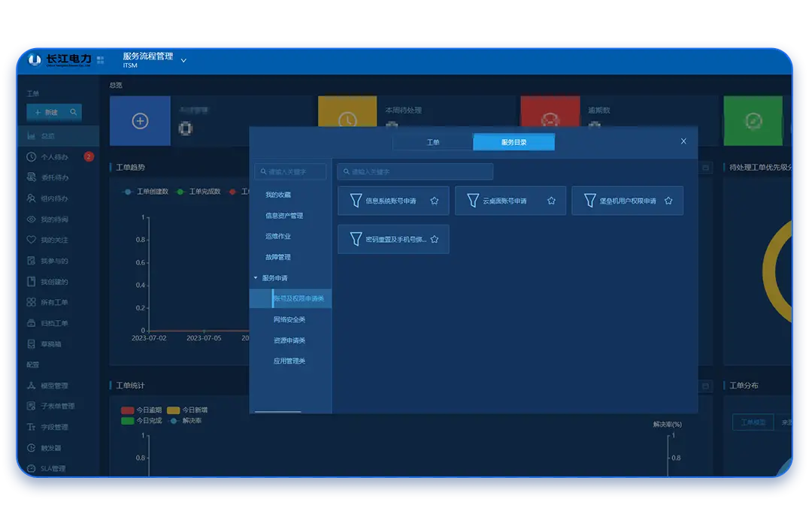
Task: Click the 新建 button in sidebar
Action: (47, 112)
